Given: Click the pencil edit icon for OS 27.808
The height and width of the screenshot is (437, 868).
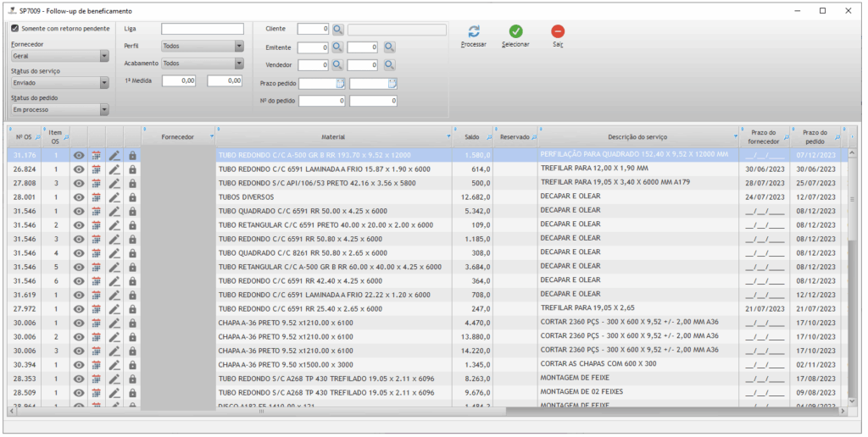Looking at the screenshot, I should [x=114, y=183].
